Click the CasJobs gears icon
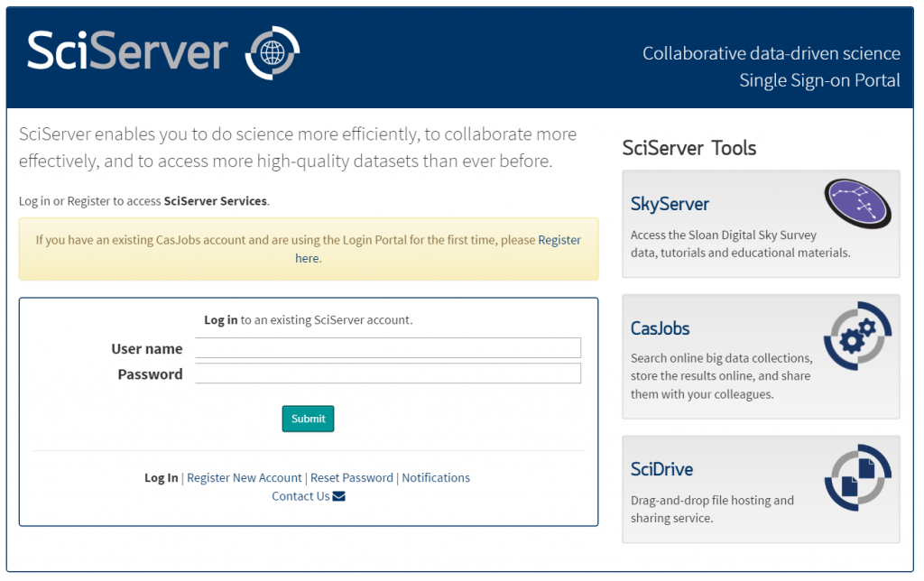 857,336
